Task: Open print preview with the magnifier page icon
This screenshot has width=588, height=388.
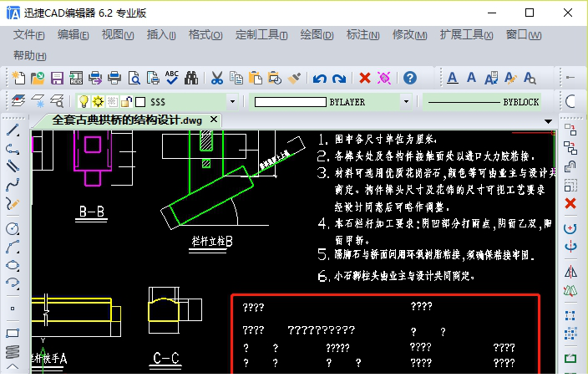Action: (134, 78)
